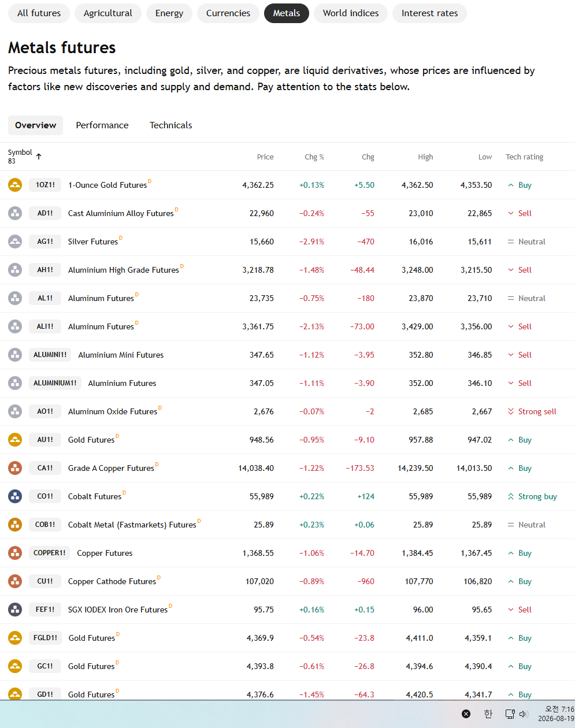
Task: Click the −2.91% change for AG1!
Action: pyautogui.click(x=311, y=242)
